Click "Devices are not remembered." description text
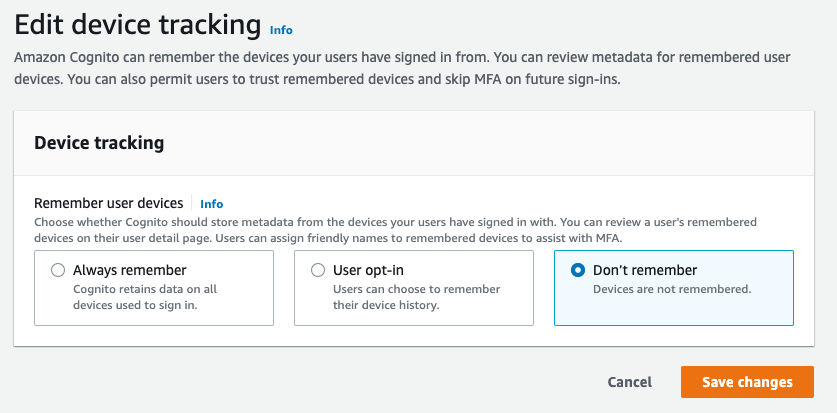 point(672,290)
